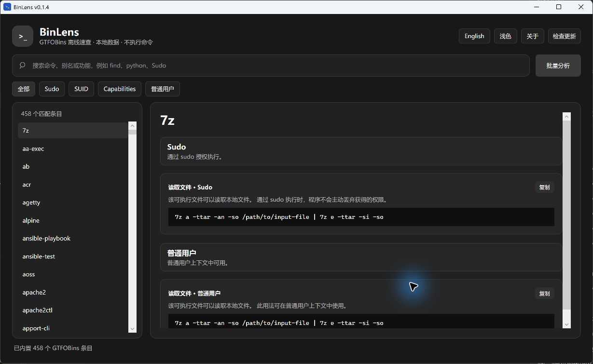Screen dimensions: 593x364
Task: Select apache2 in the command list
Action: (73, 292)
